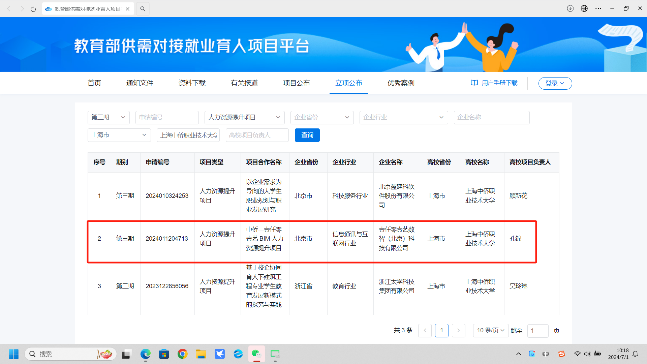Click 教育行业 in the third row

(x=344, y=286)
